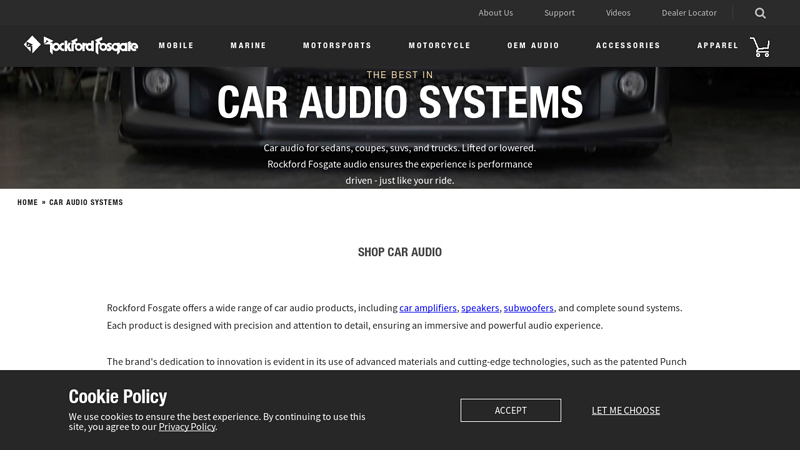Go to the Support page
800x450 pixels.
pos(559,13)
